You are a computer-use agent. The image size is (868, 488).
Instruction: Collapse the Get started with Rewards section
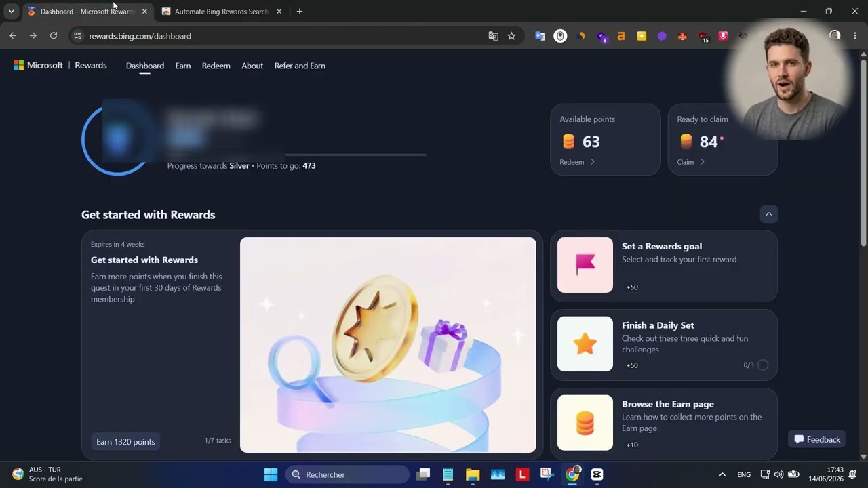pos(769,214)
